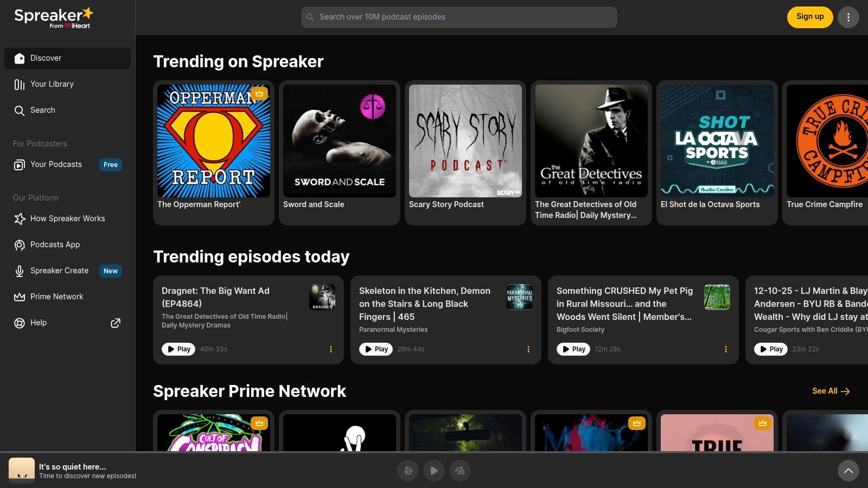The height and width of the screenshot is (488, 868).
Task: Click 'Trending episodes today' heading
Action: point(251,256)
